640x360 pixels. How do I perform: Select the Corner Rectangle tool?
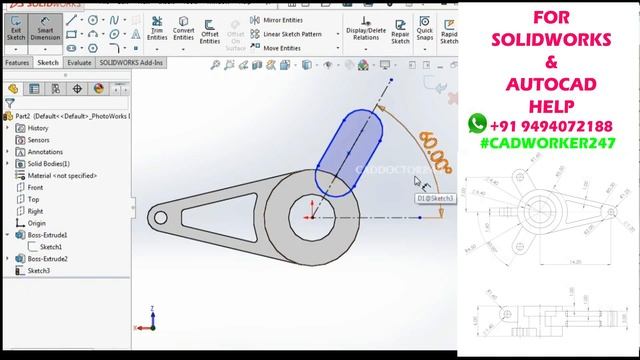(x=71, y=34)
